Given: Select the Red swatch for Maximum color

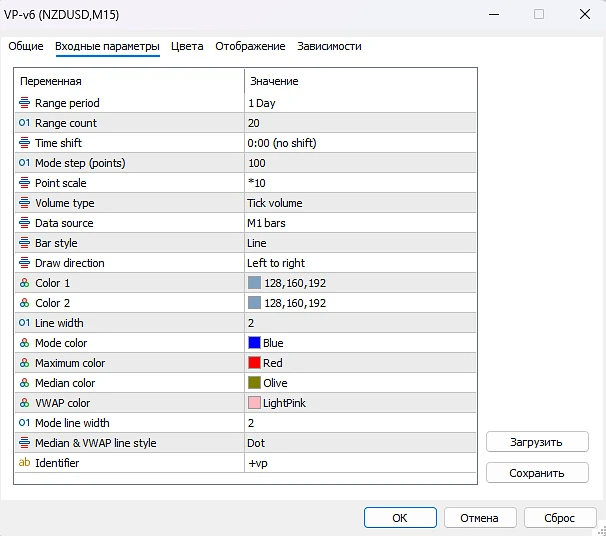Looking at the screenshot, I should pos(254,363).
